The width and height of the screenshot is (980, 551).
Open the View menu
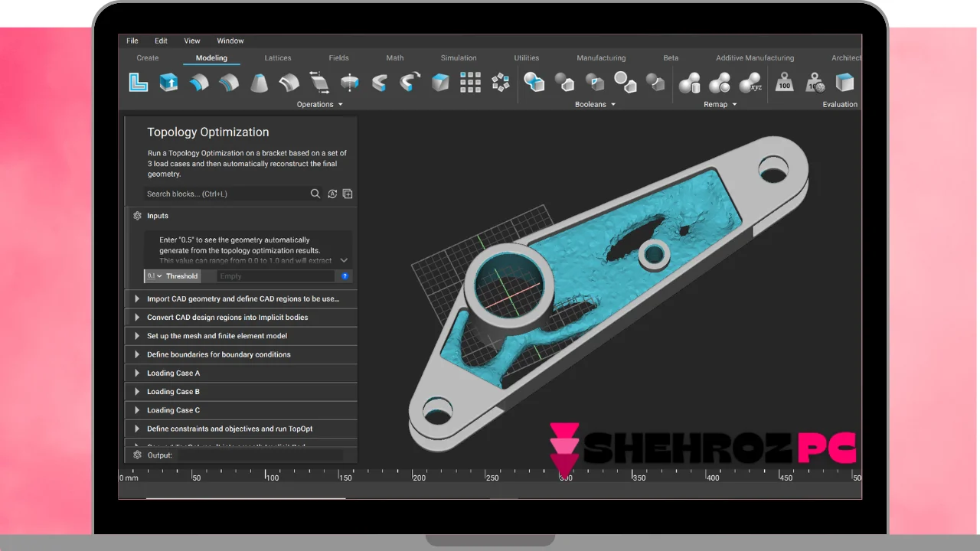[192, 41]
